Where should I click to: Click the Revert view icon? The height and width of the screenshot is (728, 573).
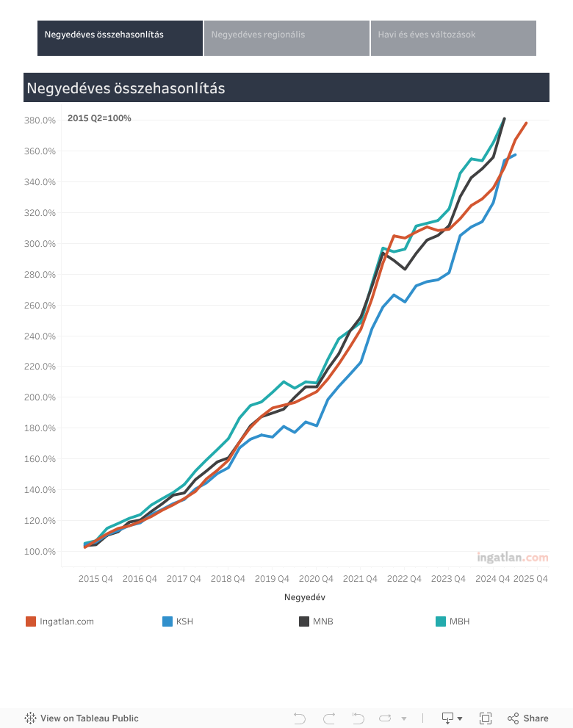pos(358,718)
